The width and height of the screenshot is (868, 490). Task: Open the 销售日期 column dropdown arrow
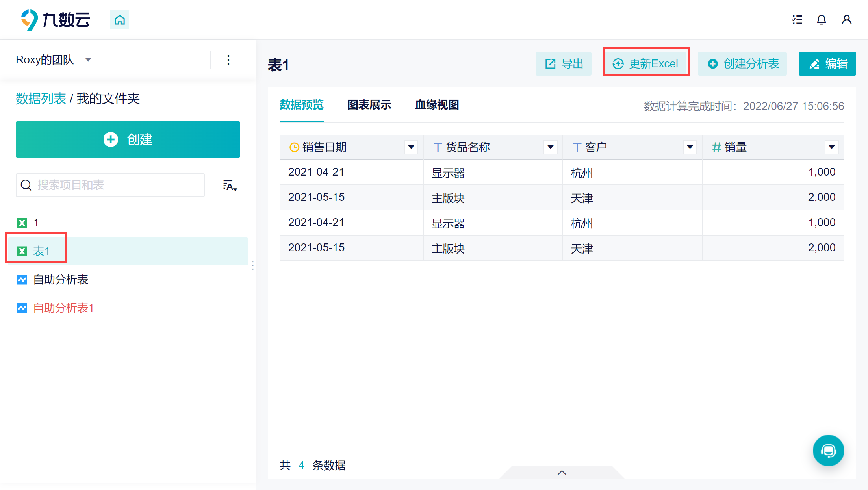411,147
